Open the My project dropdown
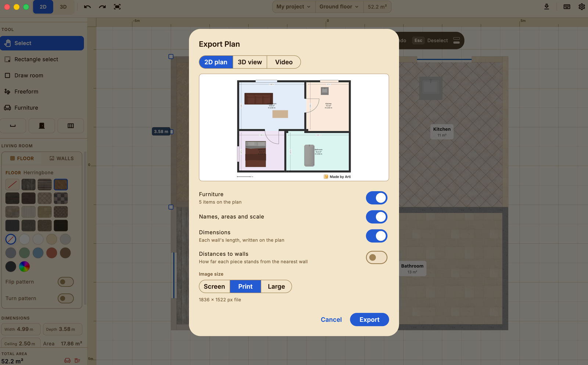 click(x=294, y=7)
